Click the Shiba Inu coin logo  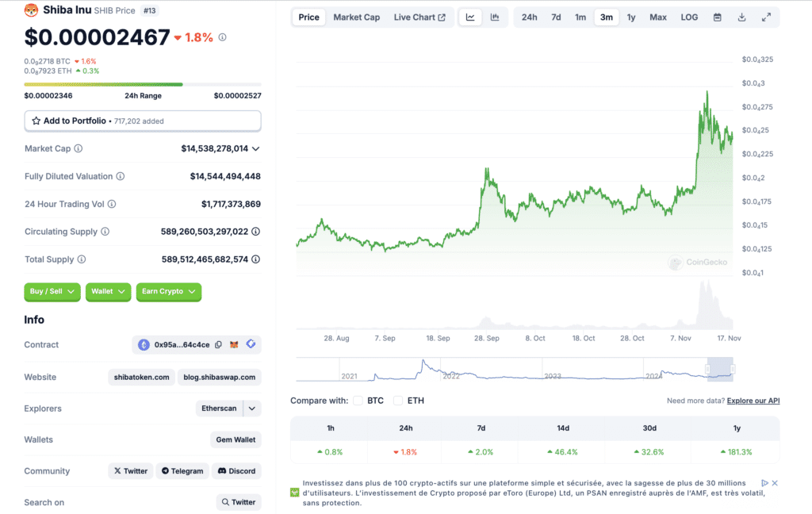pos(31,10)
